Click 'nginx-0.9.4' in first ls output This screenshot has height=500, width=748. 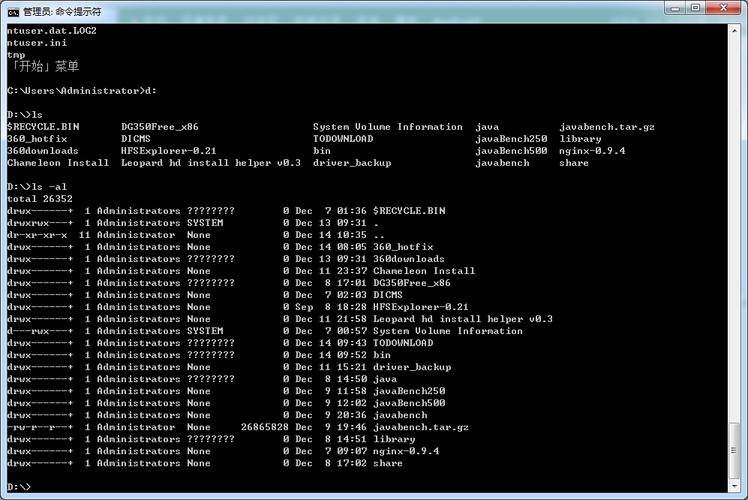coord(592,151)
